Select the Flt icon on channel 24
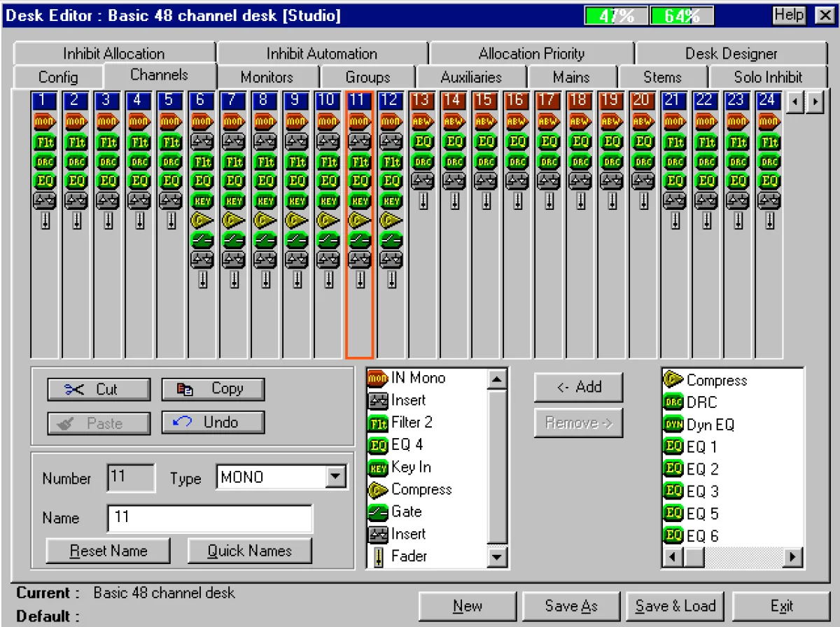The width and height of the screenshot is (840, 627). [x=769, y=142]
